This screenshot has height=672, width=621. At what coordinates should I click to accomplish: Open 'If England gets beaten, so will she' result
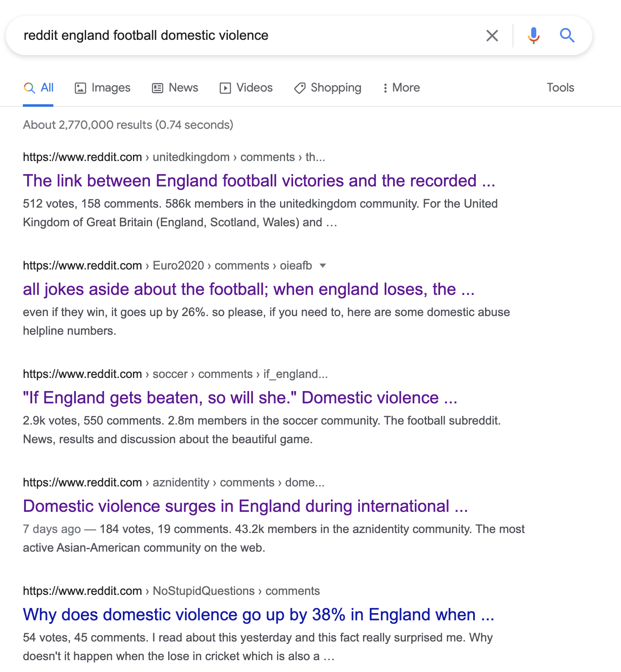click(240, 398)
